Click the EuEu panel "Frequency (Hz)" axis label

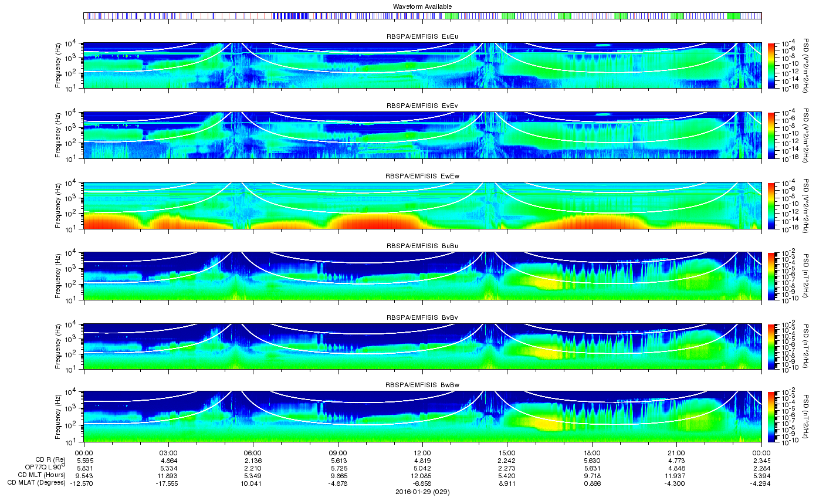(58, 65)
